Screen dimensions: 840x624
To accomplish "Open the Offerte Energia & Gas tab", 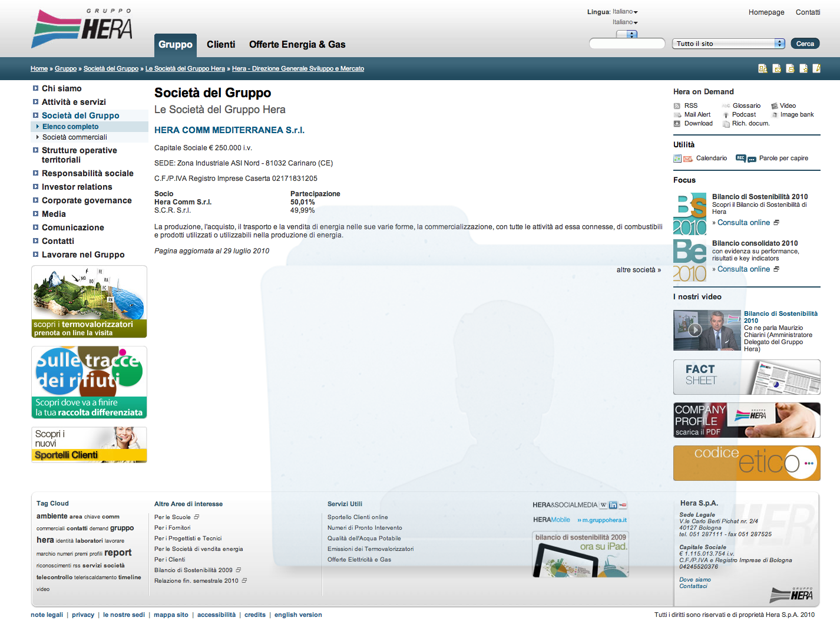I will point(297,45).
